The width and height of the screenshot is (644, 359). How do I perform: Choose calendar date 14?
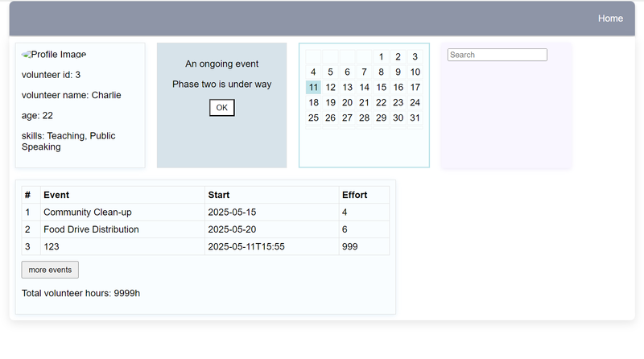click(365, 87)
